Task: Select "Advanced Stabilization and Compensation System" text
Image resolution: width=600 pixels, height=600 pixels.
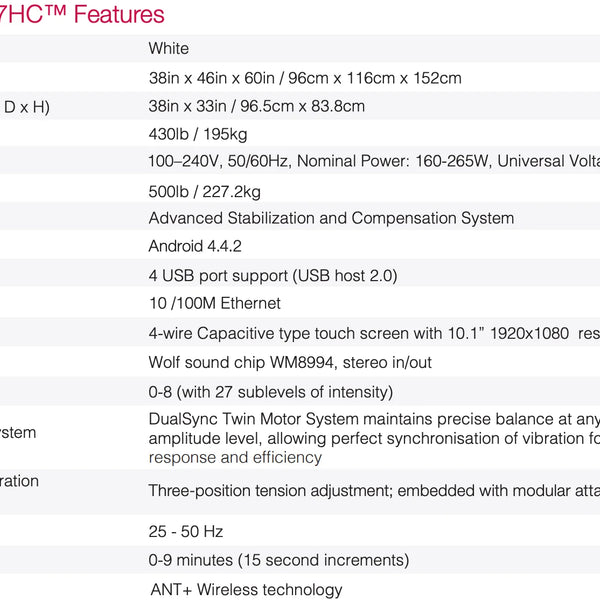Action: 331,218
